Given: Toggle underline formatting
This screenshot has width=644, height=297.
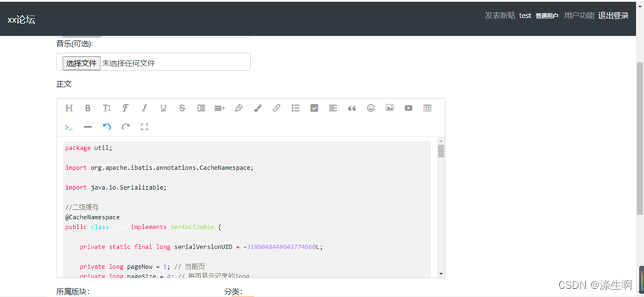Looking at the screenshot, I should tap(163, 108).
